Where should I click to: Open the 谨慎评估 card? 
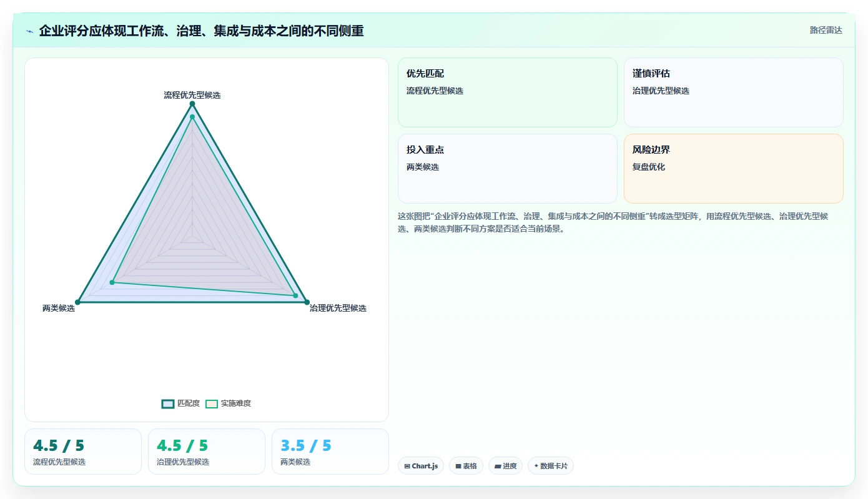(733, 92)
